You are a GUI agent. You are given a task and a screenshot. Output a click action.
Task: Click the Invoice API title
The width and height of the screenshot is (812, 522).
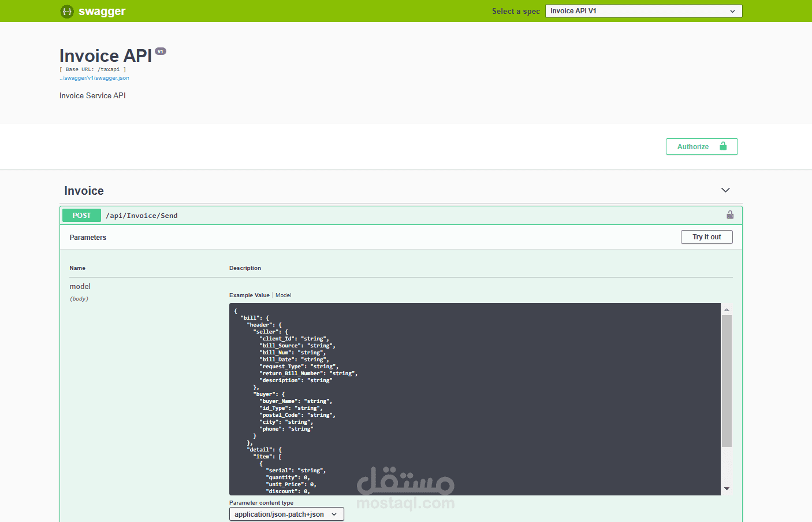[x=106, y=55]
